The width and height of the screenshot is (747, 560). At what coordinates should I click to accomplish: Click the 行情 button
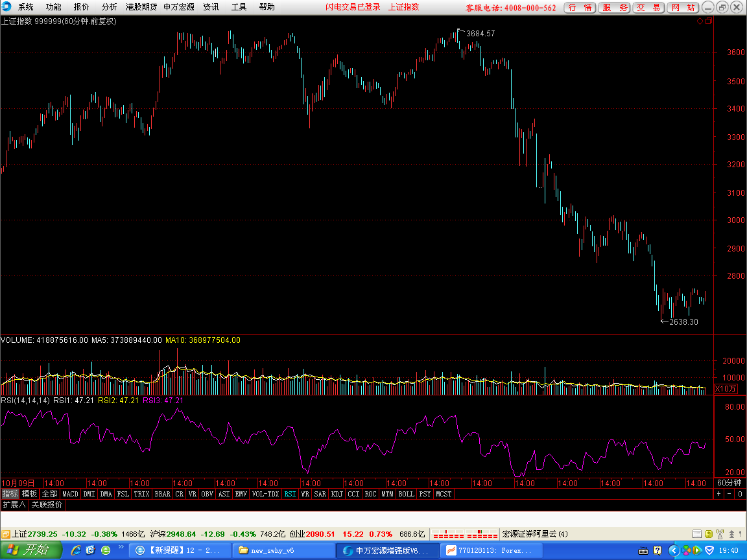point(580,7)
